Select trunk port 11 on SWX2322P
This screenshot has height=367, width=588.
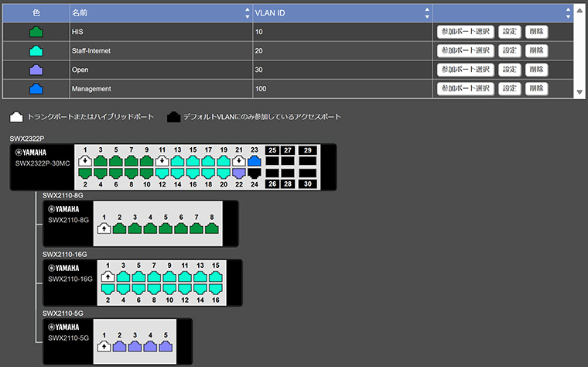162,162
